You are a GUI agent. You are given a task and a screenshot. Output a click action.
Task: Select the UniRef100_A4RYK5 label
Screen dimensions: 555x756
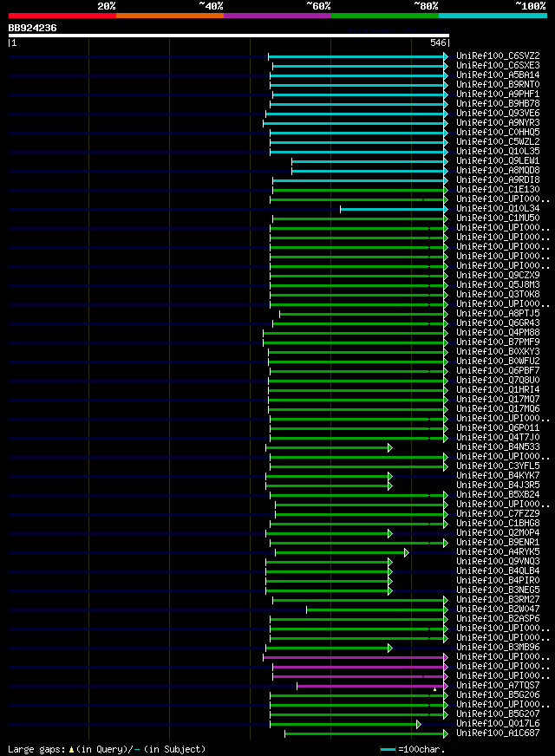[x=498, y=551]
